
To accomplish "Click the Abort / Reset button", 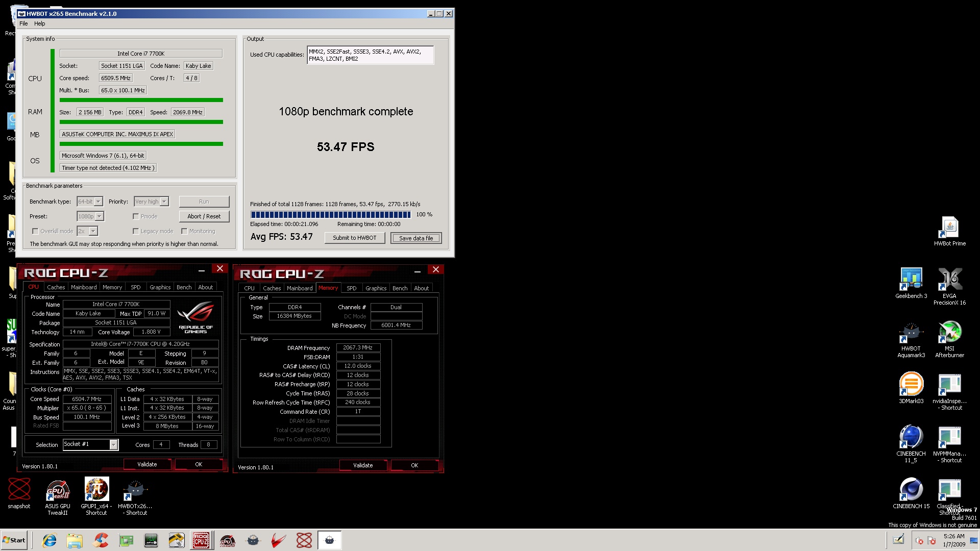I will click(204, 216).
